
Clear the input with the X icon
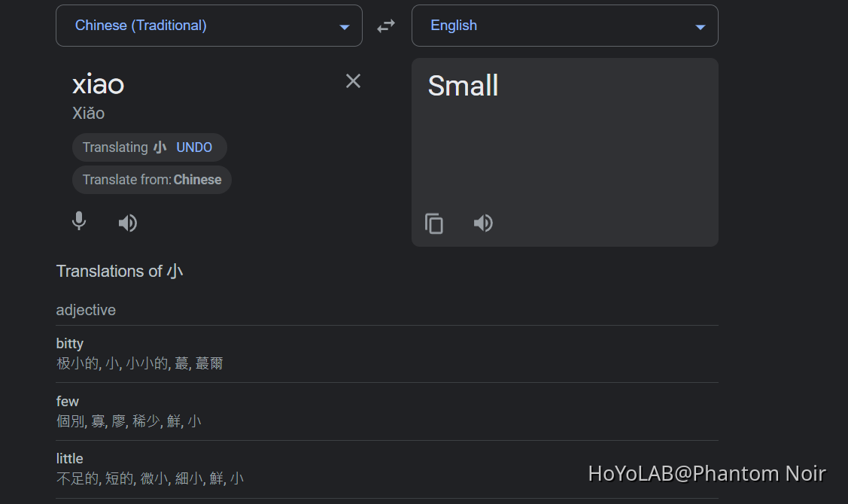click(353, 80)
